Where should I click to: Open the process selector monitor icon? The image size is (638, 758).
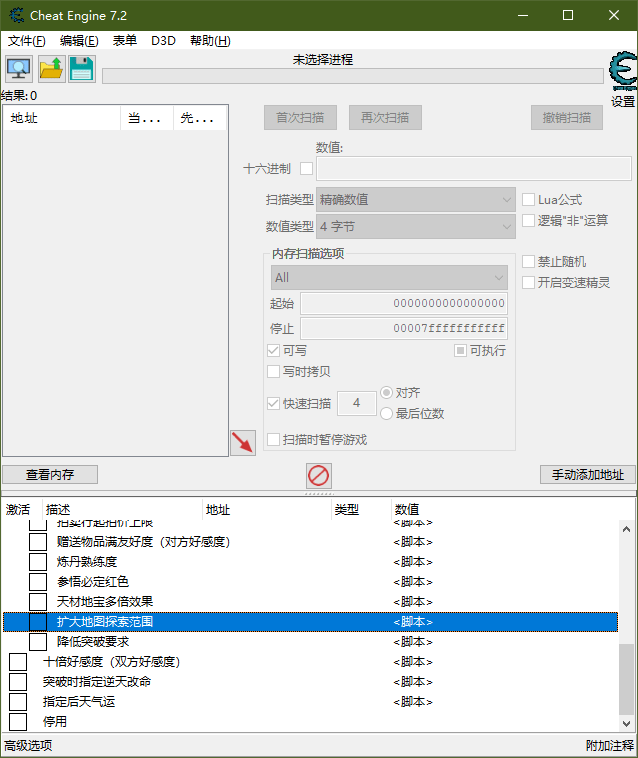19,69
